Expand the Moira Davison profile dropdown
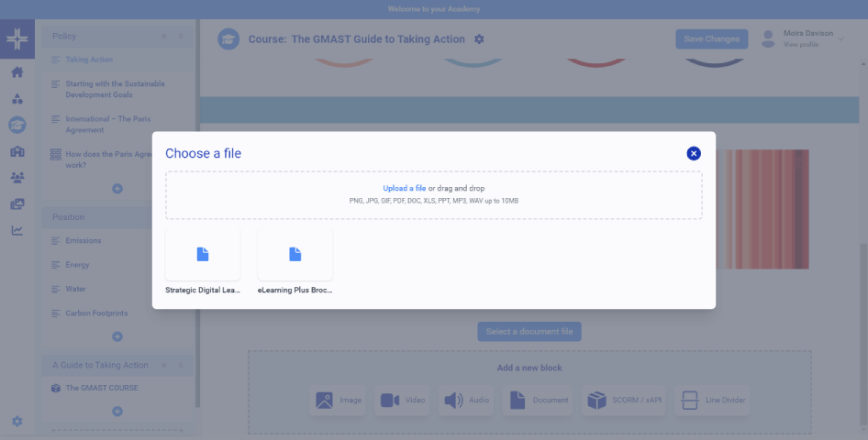This screenshot has height=440, width=868. (x=841, y=38)
